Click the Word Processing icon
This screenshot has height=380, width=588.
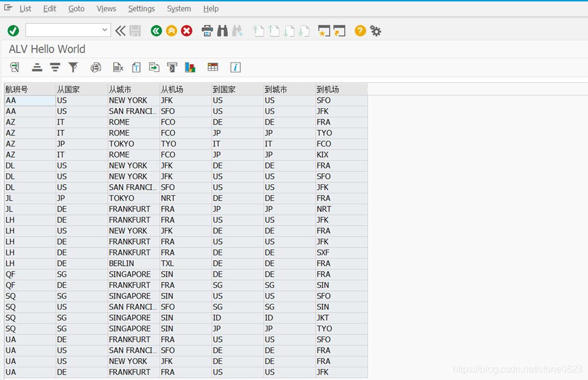136,67
